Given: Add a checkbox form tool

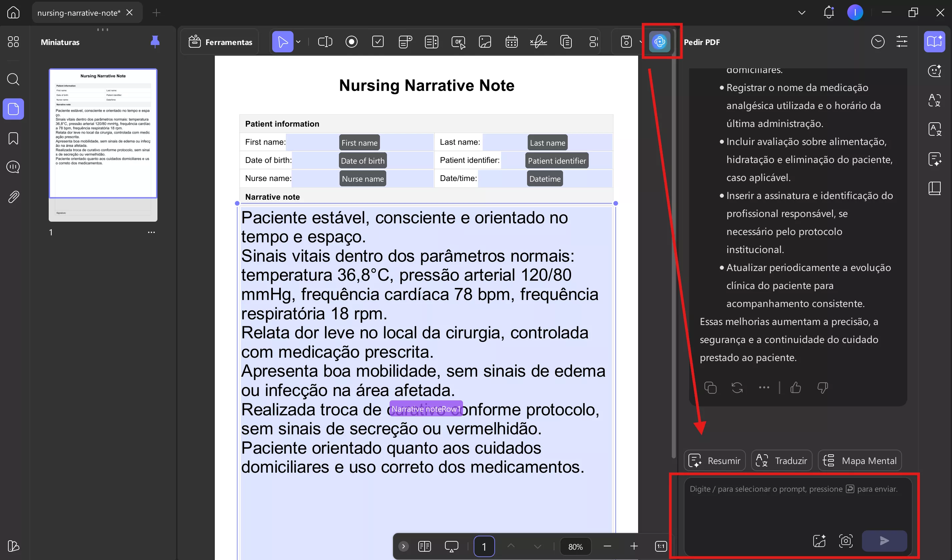Looking at the screenshot, I should [x=378, y=42].
